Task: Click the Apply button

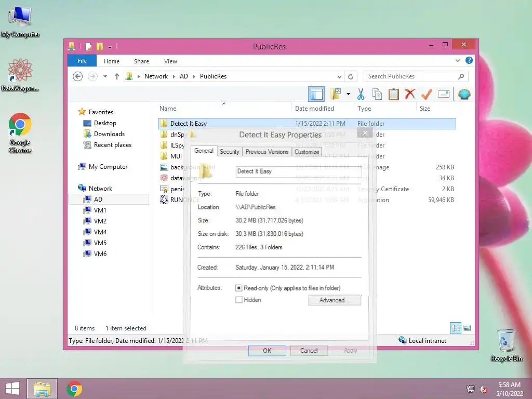Action: pyautogui.click(x=351, y=351)
